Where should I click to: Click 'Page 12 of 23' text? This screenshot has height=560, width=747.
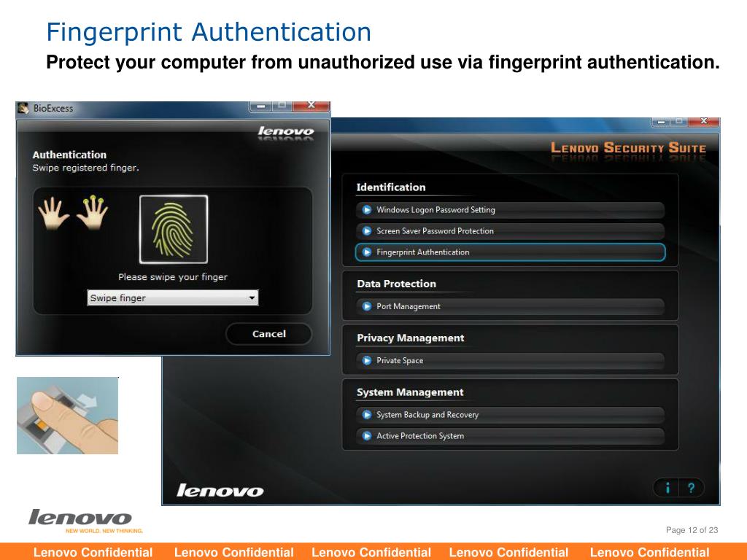coord(692,530)
